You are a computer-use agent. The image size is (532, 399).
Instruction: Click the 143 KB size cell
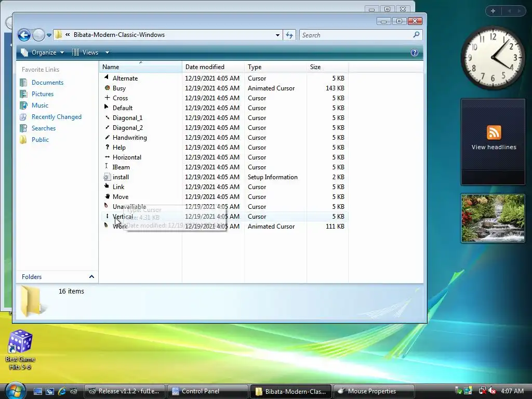(x=335, y=88)
